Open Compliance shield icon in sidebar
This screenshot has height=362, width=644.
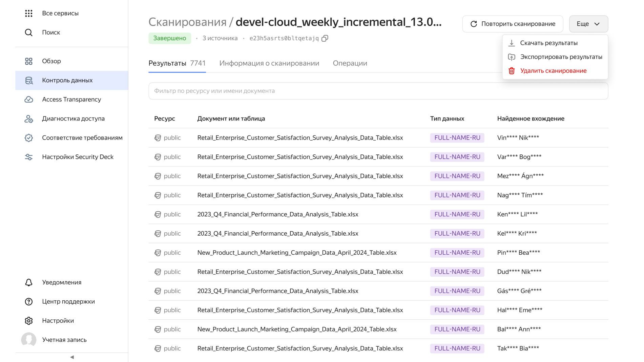coord(29,138)
